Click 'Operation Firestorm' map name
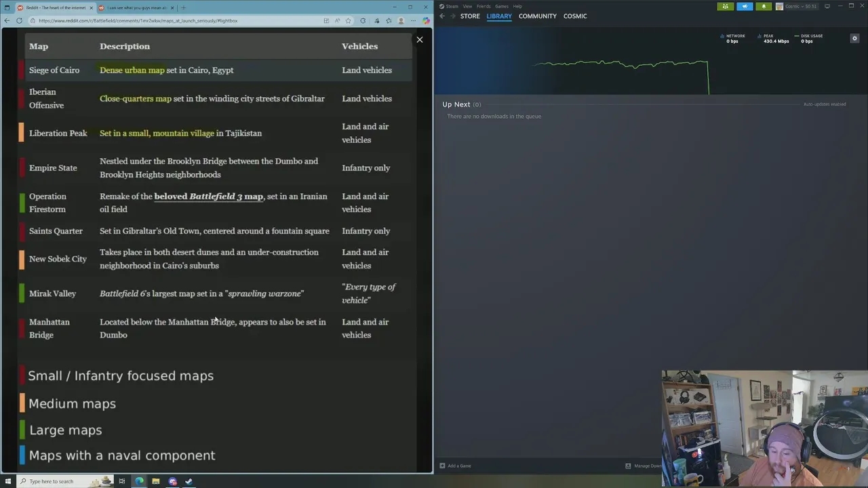The height and width of the screenshot is (488, 868). pos(47,203)
